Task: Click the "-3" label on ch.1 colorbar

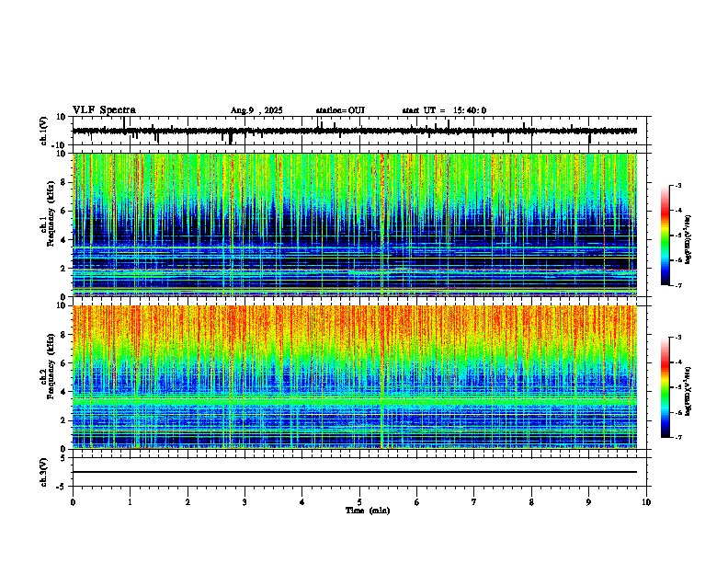Action: pos(677,185)
